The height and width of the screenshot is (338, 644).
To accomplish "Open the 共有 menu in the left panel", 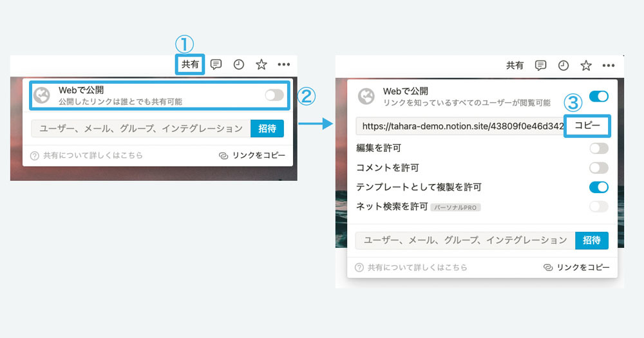I will pos(190,64).
